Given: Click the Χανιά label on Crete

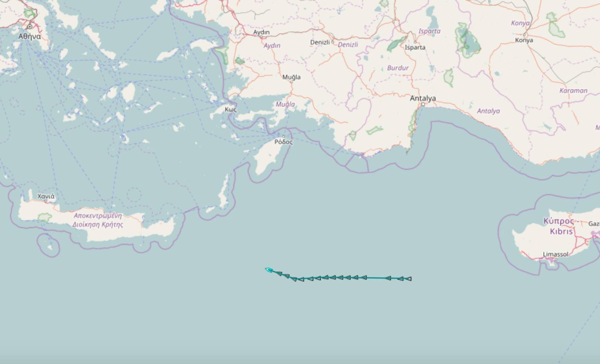Looking at the screenshot, I should coord(46,196).
